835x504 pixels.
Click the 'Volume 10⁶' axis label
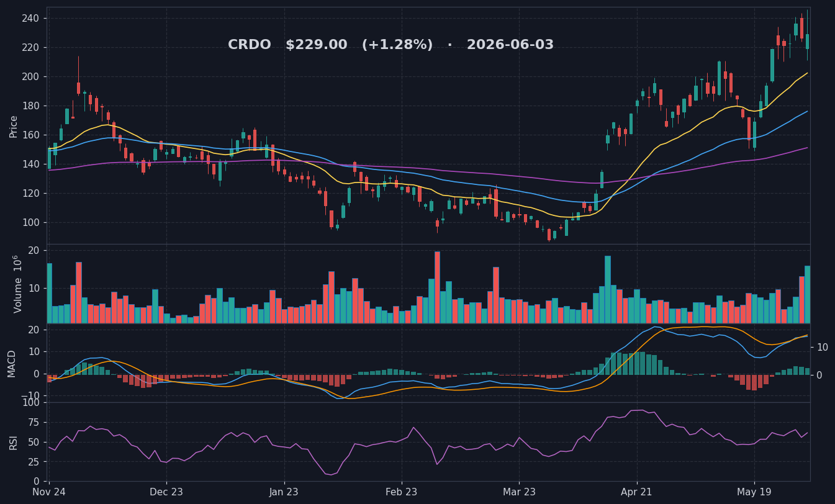click(x=17, y=284)
